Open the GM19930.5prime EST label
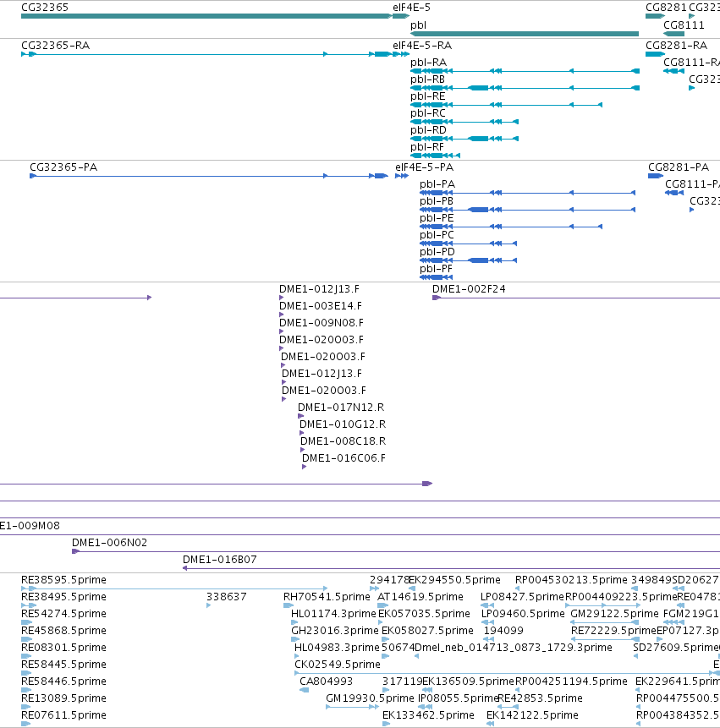Image resolution: width=720 pixels, height=728 pixels. (x=370, y=698)
